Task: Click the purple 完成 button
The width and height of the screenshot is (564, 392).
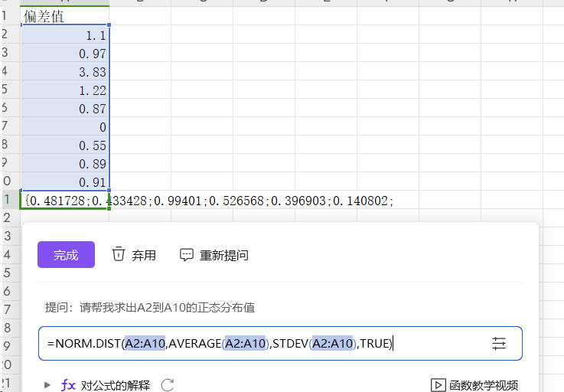Action: tap(66, 254)
